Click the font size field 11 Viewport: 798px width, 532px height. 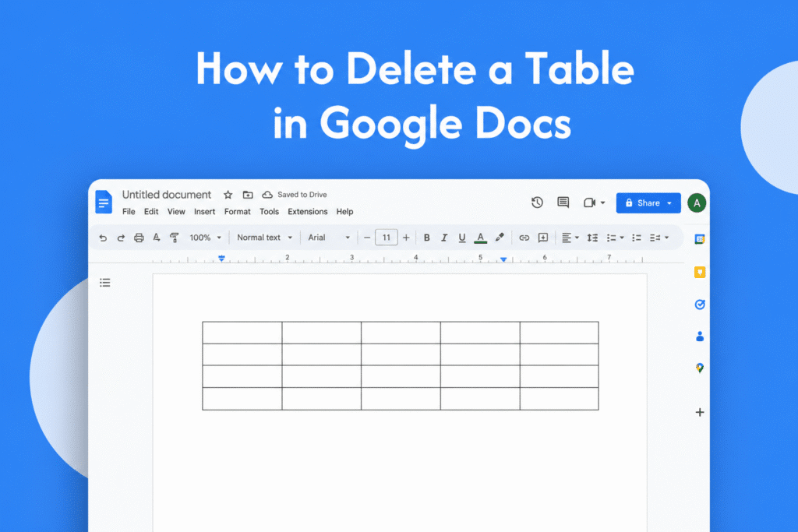point(387,238)
